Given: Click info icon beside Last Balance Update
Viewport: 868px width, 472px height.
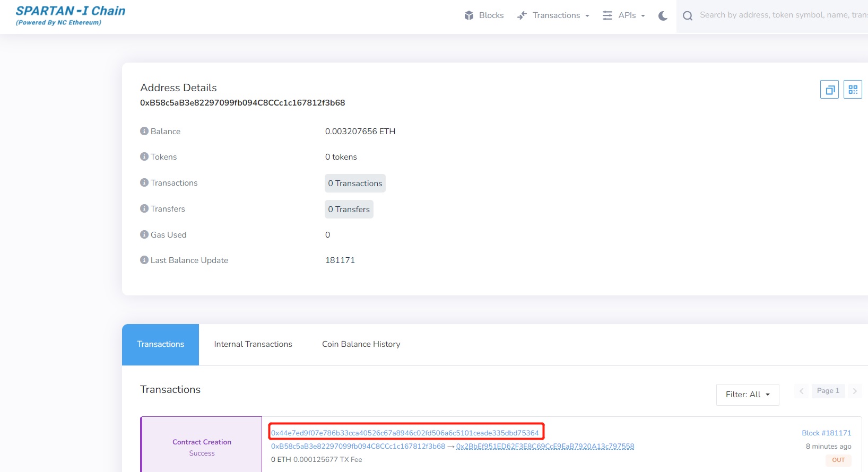Looking at the screenshot, I should pos(144,260).
